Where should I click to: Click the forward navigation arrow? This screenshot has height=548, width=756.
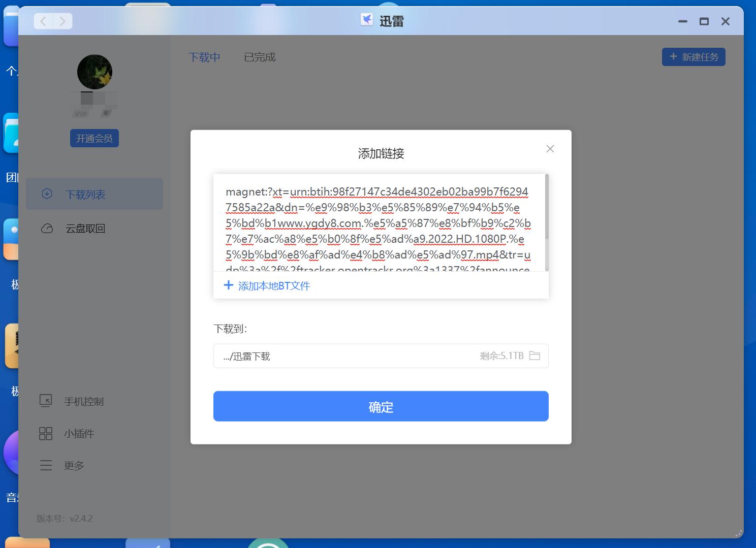[62, 21]
